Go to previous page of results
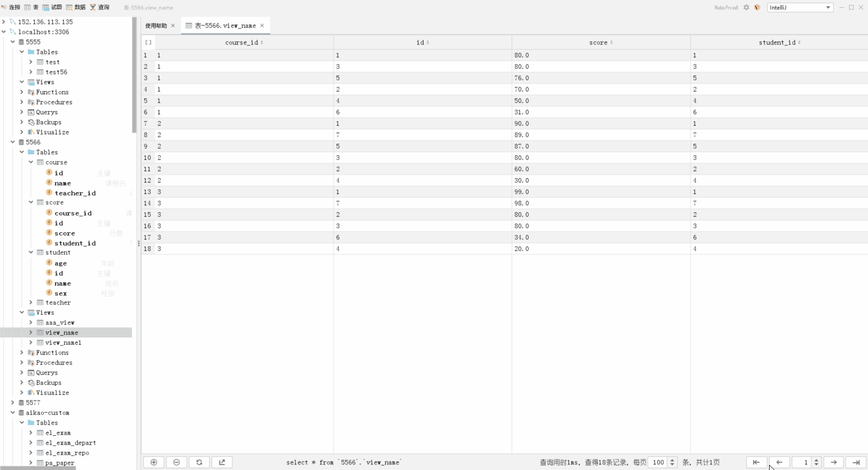This screenshot has height=470, width=868. [779, 462]
